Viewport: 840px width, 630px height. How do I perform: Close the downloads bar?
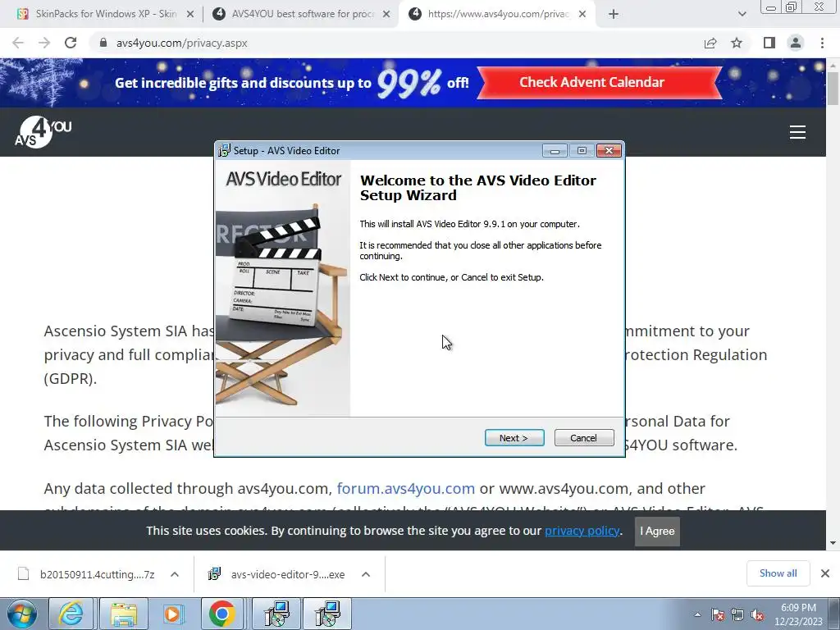(825, 573)
